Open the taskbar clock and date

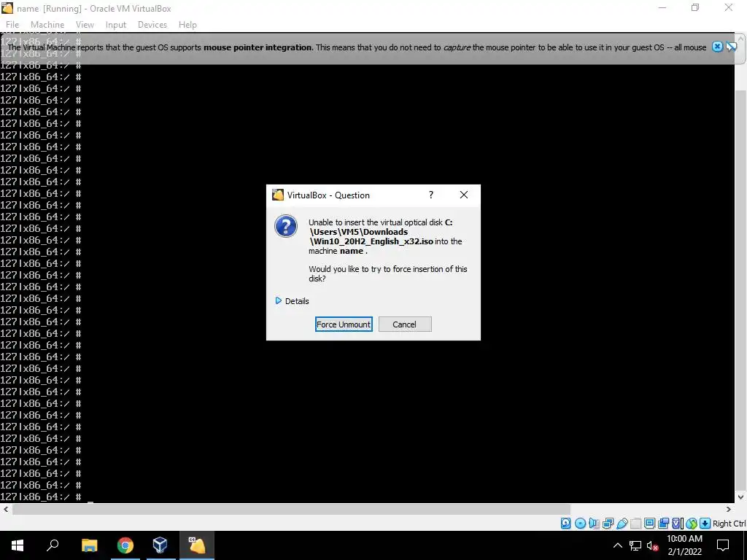pyautogui.click(x=684, y=545)
